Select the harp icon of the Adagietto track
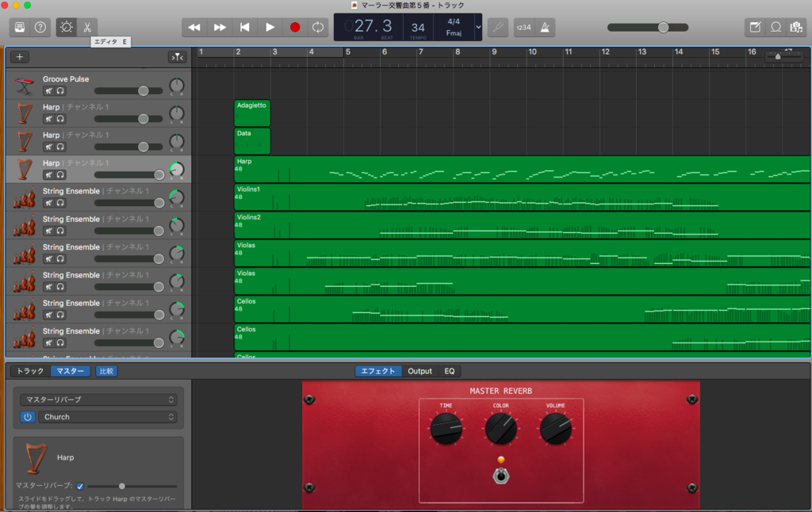 (x=25, y=113)
